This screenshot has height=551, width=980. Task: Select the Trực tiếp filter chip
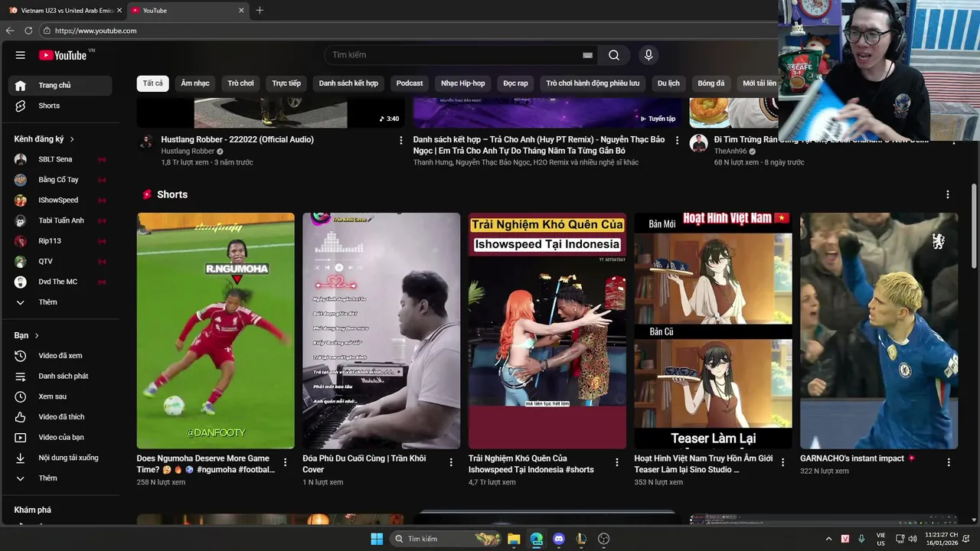point(286,83)
